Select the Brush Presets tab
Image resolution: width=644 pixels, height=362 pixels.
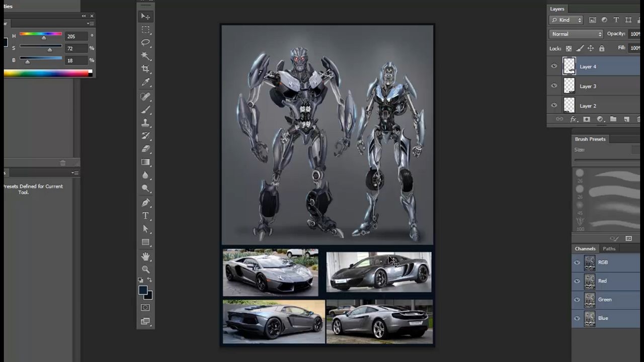point(590,139)
